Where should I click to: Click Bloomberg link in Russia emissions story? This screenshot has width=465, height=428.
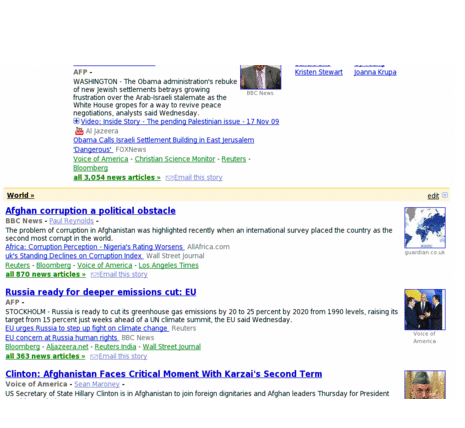click(x=23, y=347)
